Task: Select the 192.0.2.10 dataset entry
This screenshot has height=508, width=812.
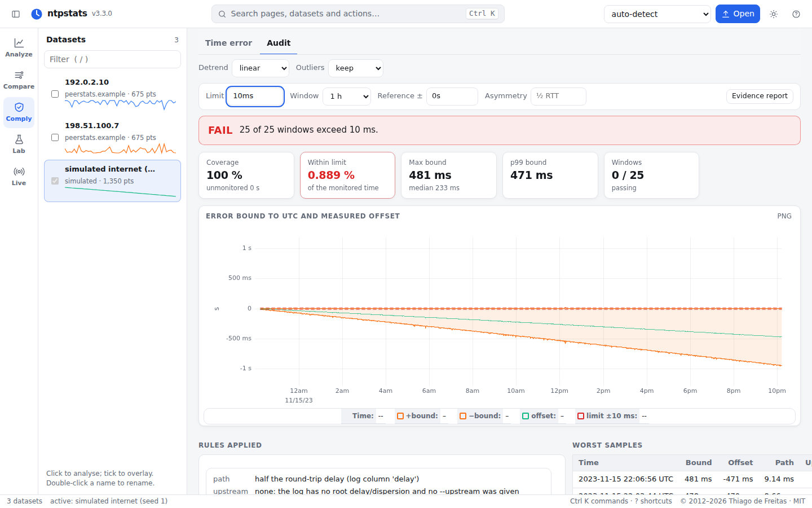Action: click(x=112, y=95)
